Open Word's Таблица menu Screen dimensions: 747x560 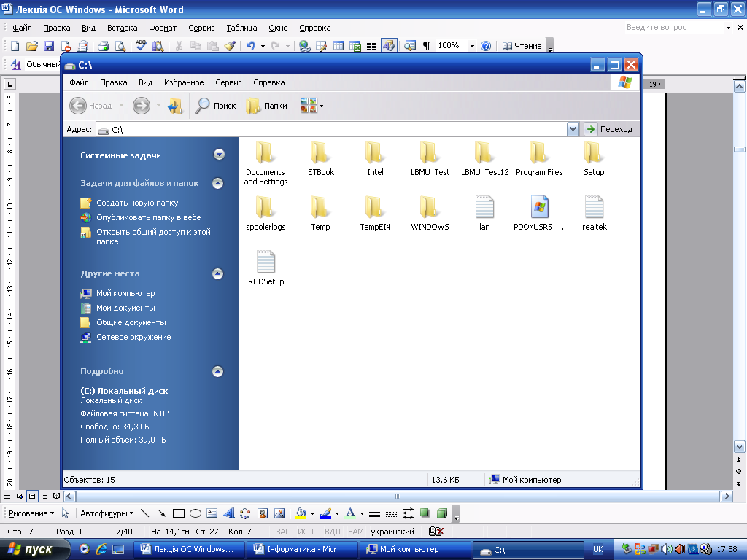(x=241, y=28)
